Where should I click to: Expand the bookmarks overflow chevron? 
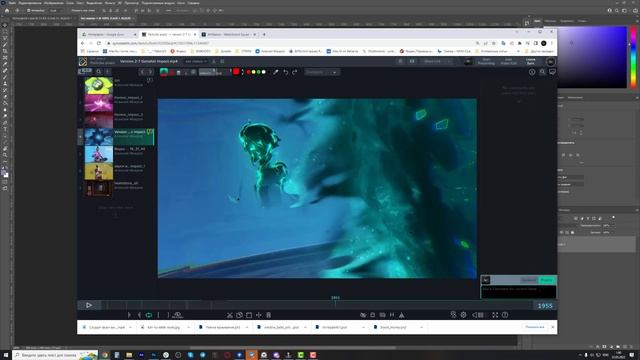518,51
